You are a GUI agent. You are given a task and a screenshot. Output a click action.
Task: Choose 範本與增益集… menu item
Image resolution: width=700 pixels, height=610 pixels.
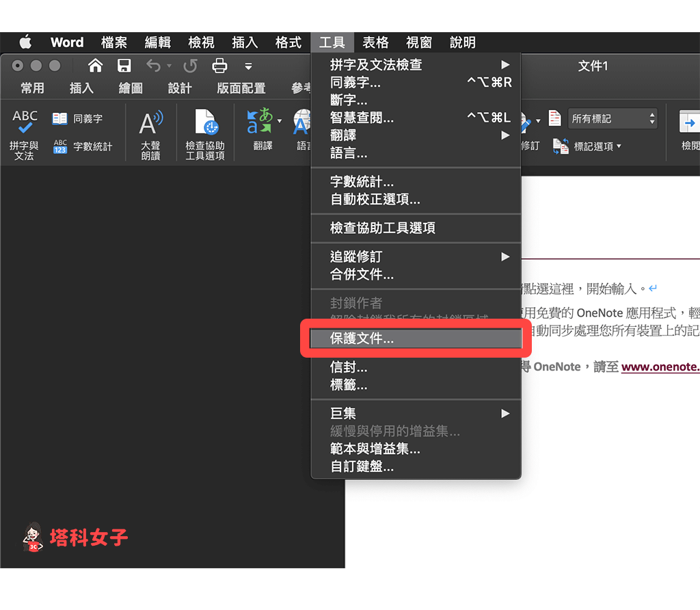(416, 449)
